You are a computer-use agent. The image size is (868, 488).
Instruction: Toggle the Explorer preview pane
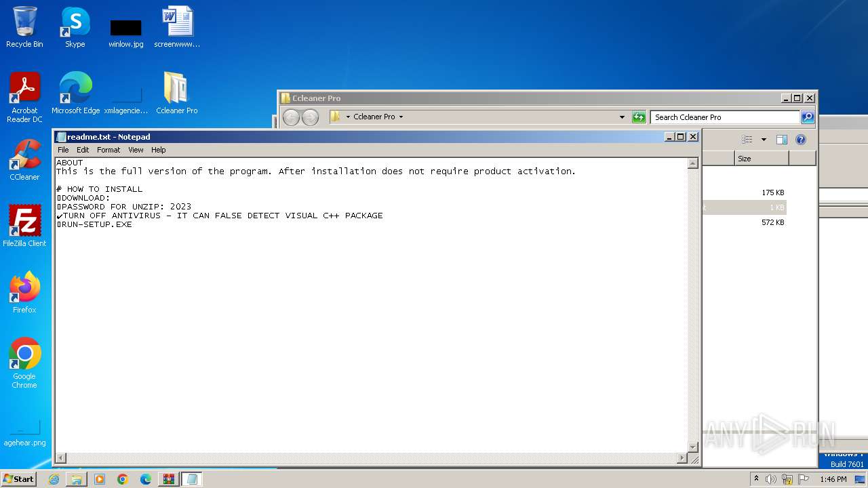[x=782, y=140]
